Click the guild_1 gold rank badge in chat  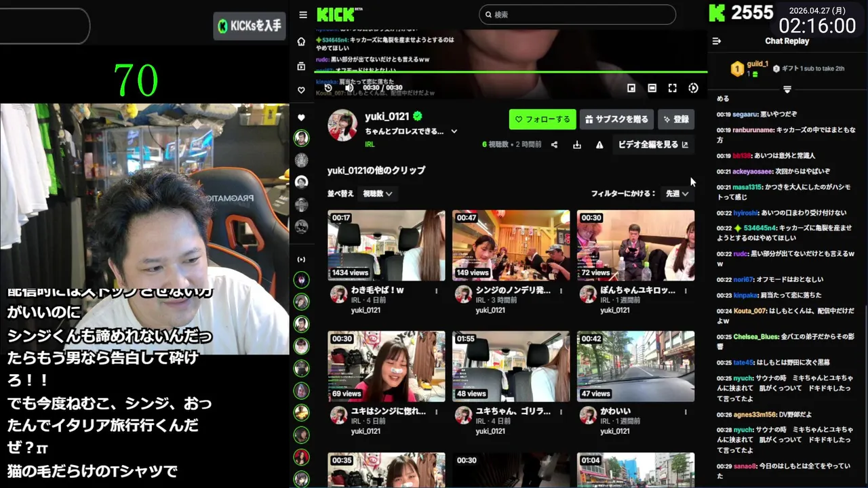click(x=737, y=68)
